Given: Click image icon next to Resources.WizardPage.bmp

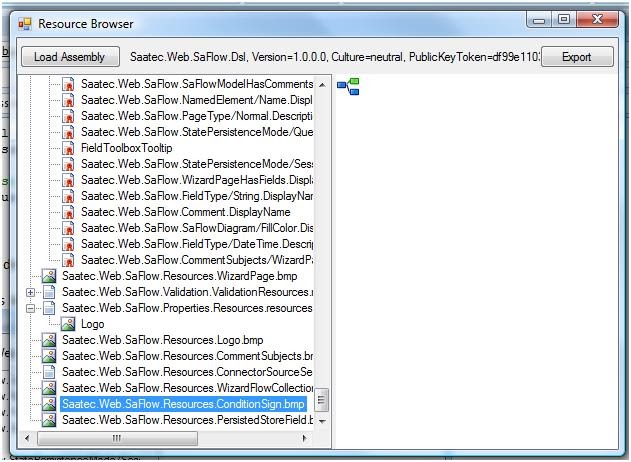Looking at the screenshot, I should click(x=49, y=276).
